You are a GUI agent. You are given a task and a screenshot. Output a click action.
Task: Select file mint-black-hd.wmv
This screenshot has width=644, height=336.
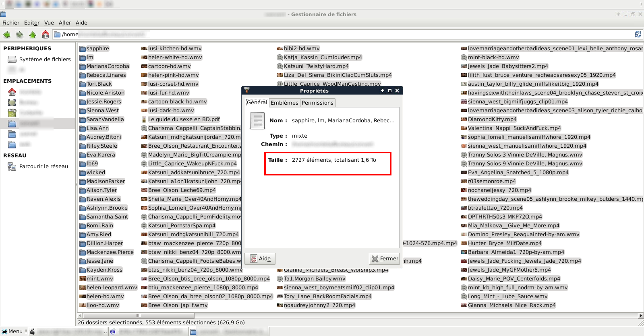coord(490,58)
